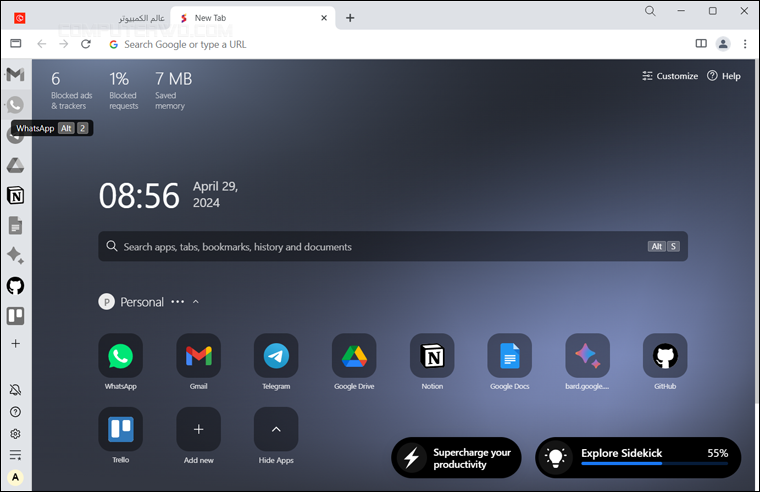The image size is (760, 492).
Task: Open the Personal section three-dot menu
Action: pyautogui.click(x=177, y=302)
